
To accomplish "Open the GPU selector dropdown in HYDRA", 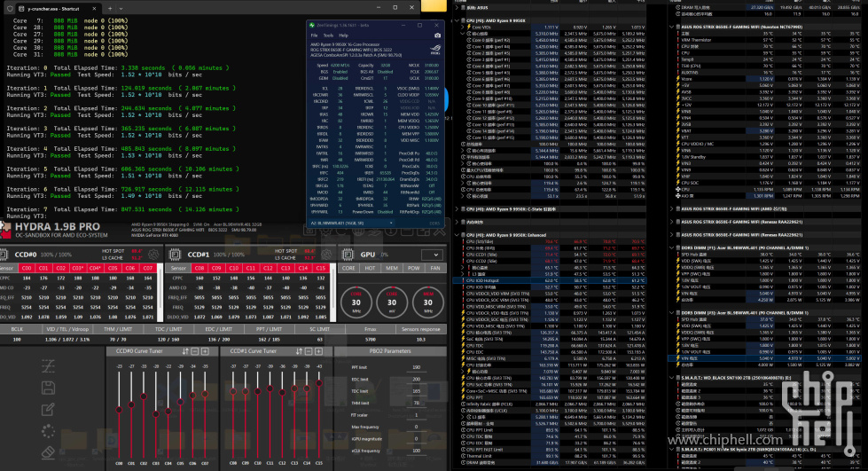I will coord(433,255).
